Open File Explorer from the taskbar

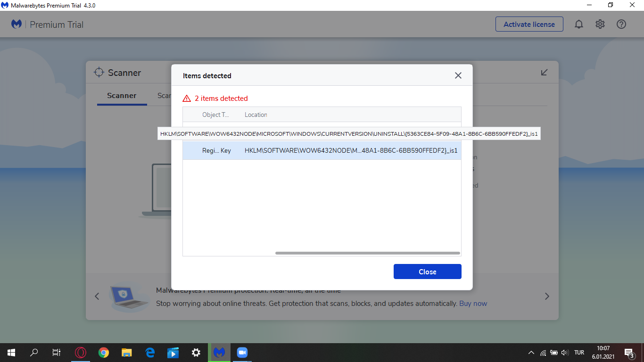[127, 353]
